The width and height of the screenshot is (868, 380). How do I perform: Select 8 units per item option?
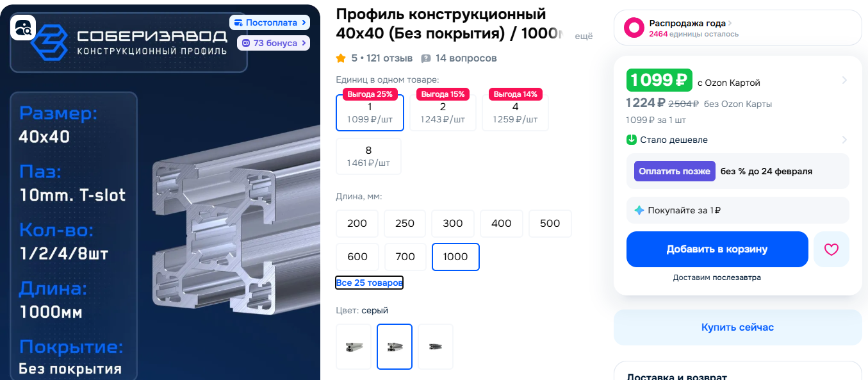pyautogui.click(x=368, y=156)
